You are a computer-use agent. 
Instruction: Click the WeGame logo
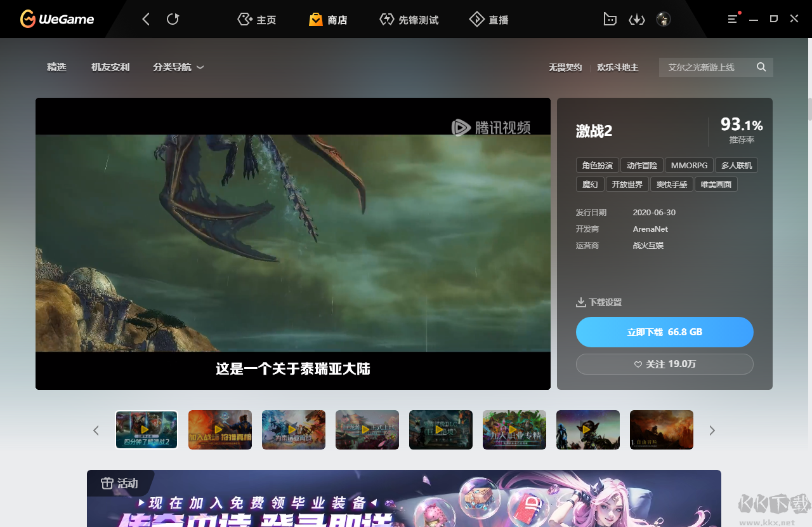(x=57, y=19)
